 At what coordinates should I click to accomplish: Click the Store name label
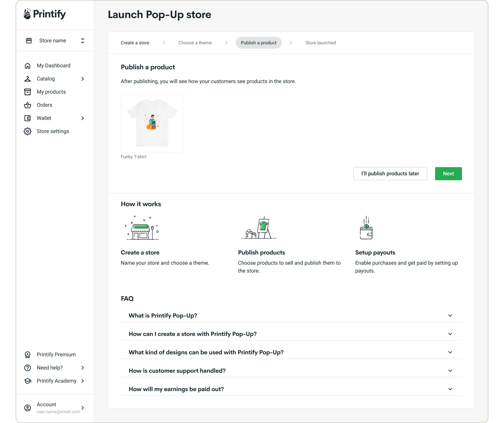click(52, 41)
